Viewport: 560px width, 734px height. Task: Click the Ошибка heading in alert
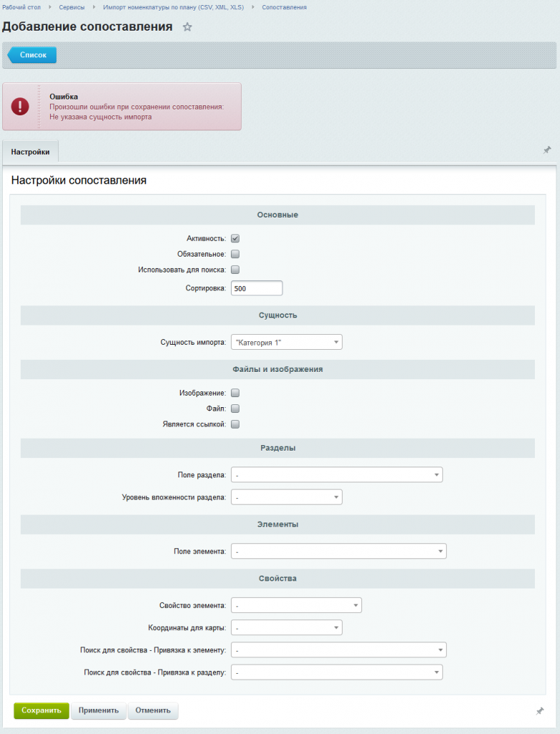tap(64, 97)
